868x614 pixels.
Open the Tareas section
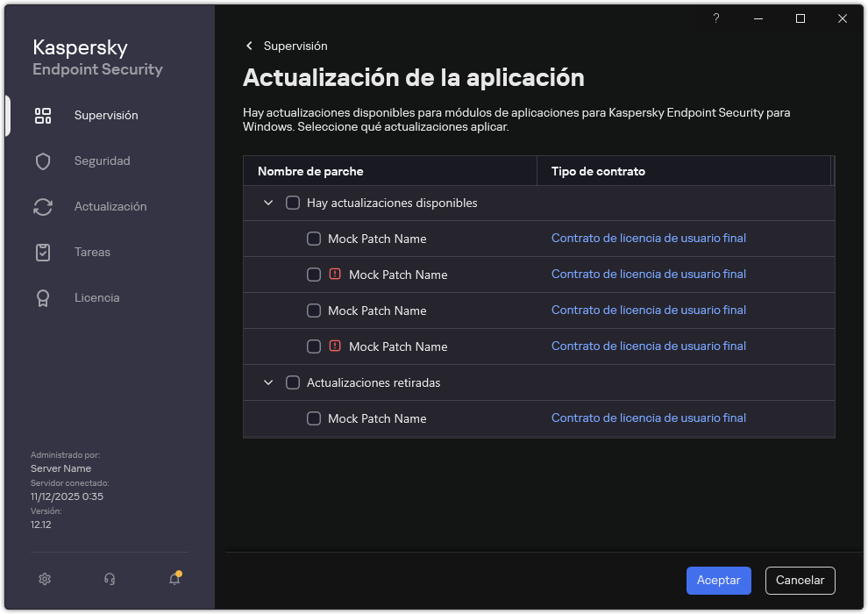92,252
